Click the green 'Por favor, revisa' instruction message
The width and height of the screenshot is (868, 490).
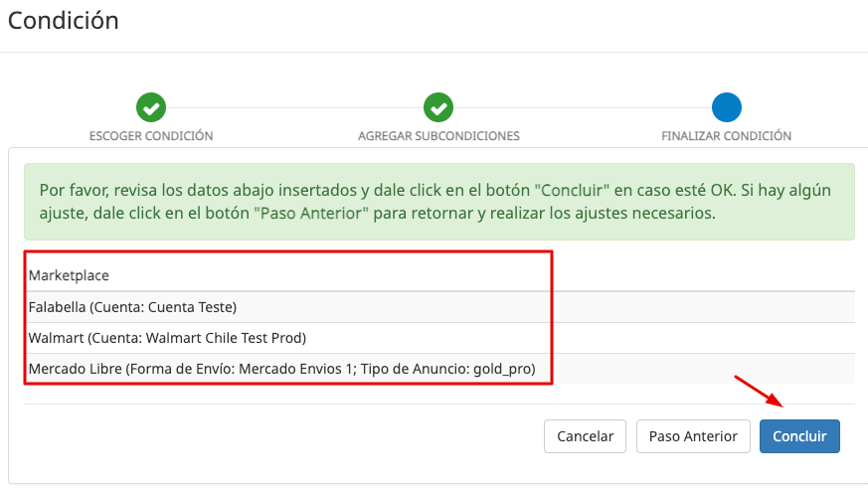tap(439, 202)
